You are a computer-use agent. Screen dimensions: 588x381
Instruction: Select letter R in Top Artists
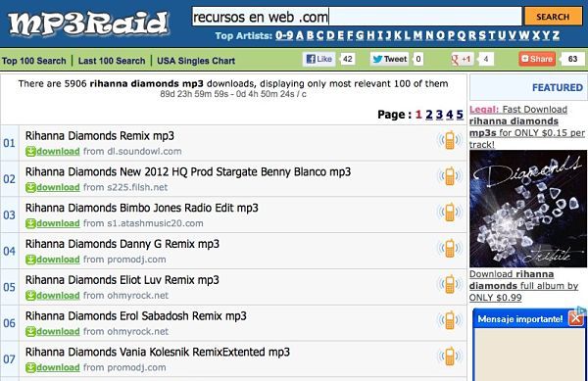click(472, 35)
